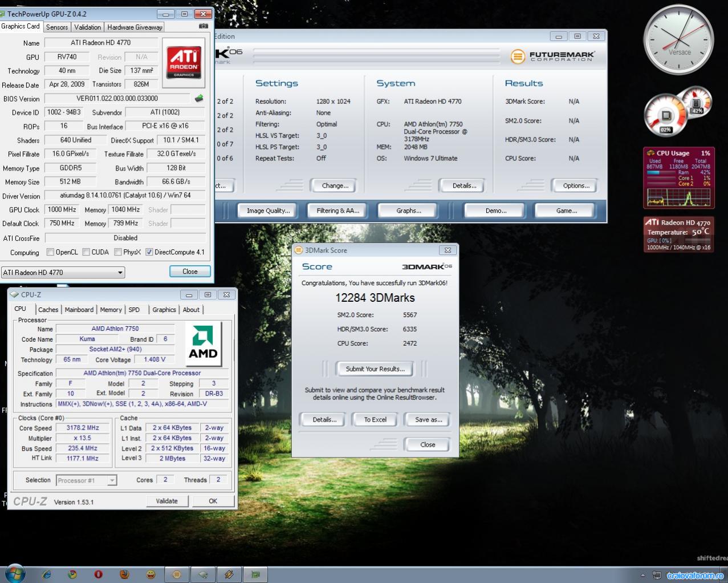The height and width of the screenshot is (583, 728).
Task: Click the Game button in 3DMark06
Action: click(x=566, y=210)
